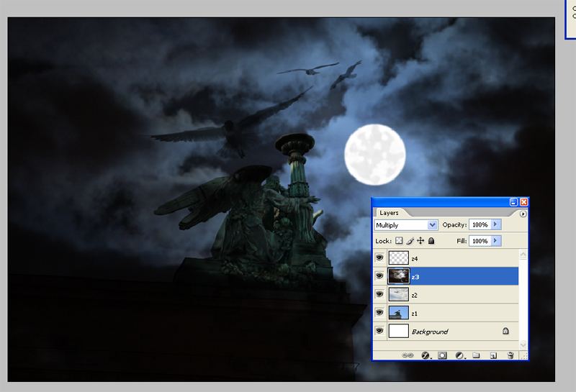Viewport: 576px width, 392px height.
Task: Select the z2 layer thumbnail
Action: (x=399, y=294)
